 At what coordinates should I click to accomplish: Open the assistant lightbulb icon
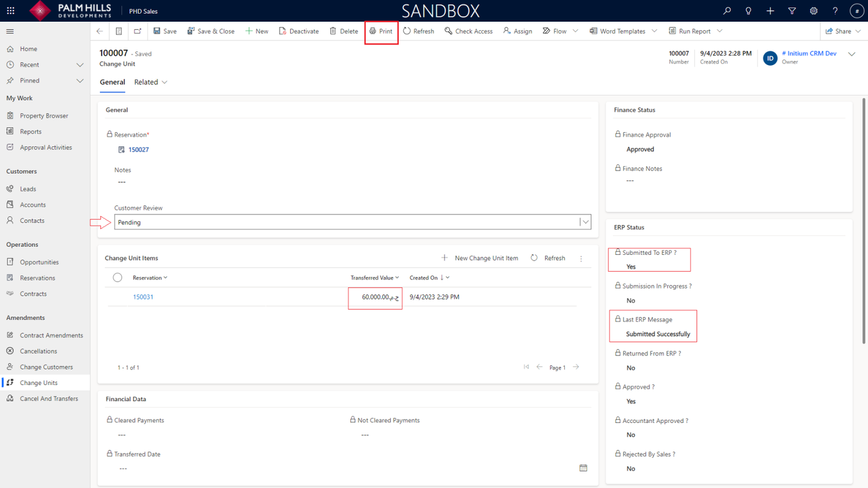[x=748, y=11]
